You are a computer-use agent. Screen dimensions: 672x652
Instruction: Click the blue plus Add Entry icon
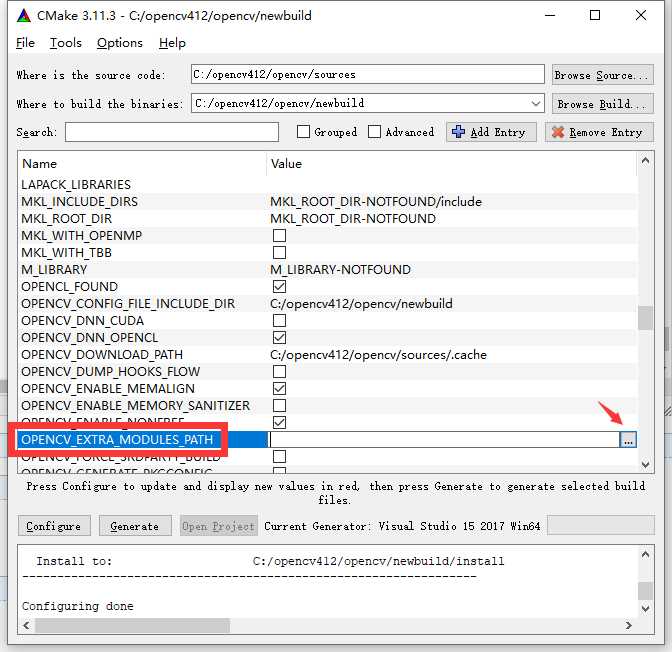click(x=458, y=132)
